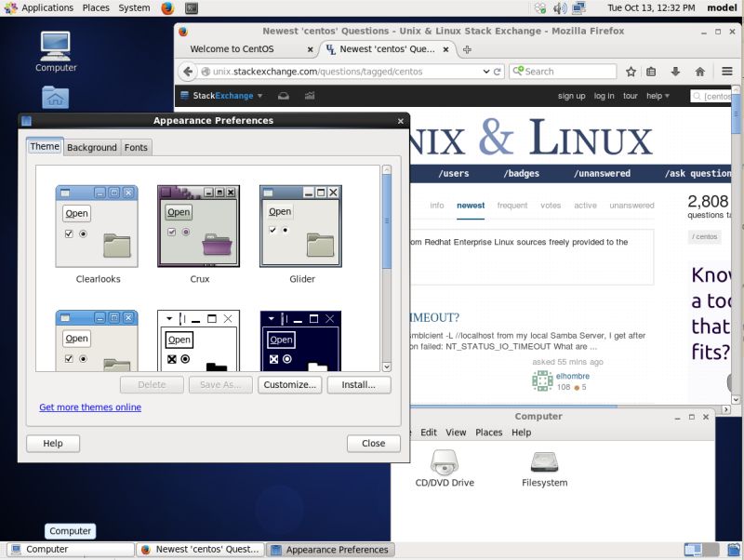The width and height of the screenshot is (744, 560).
Task: Click the Stack Exchange achievements chart icon
Action: 310,96
